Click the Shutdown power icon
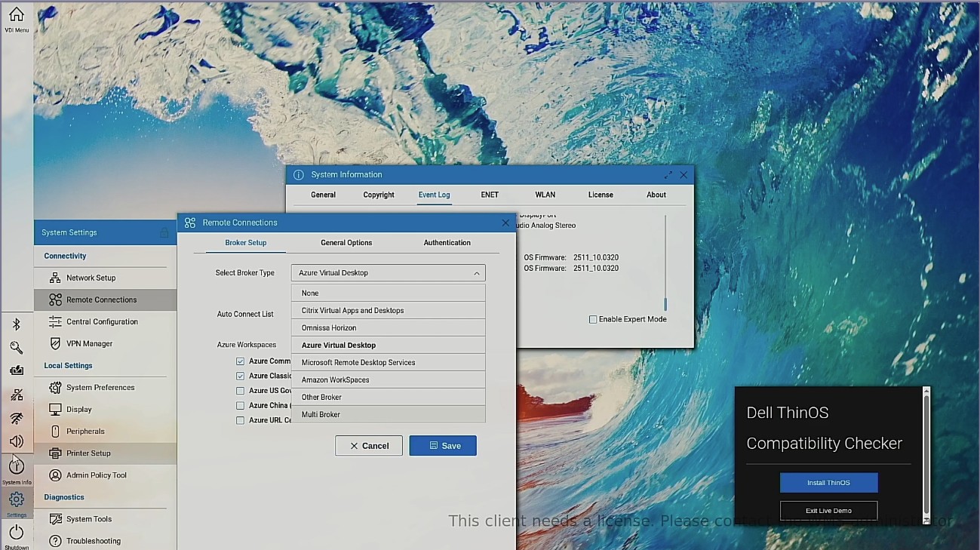 [x=16, y=533]
